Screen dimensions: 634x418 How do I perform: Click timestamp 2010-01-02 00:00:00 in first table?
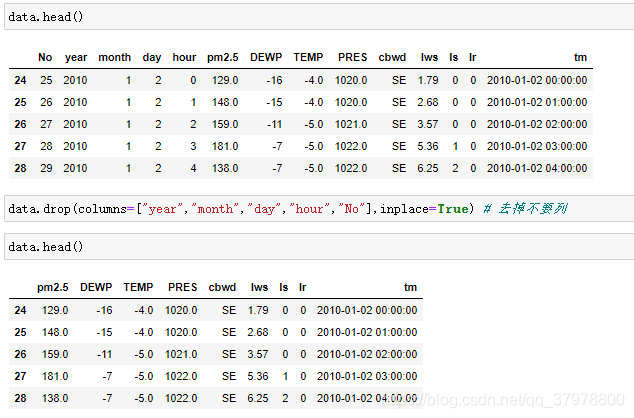pyautogui.click(x=537, y=80)
